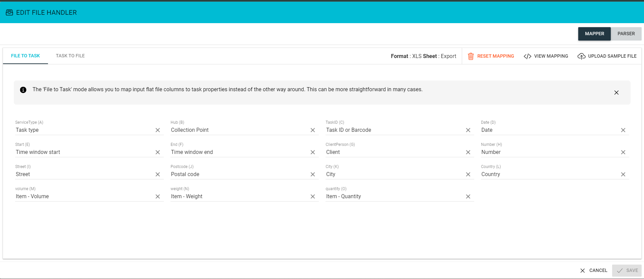Expand the weight (N) field selector
The image size is (644, 279).
pyautogui.click(x=239, y=197)
